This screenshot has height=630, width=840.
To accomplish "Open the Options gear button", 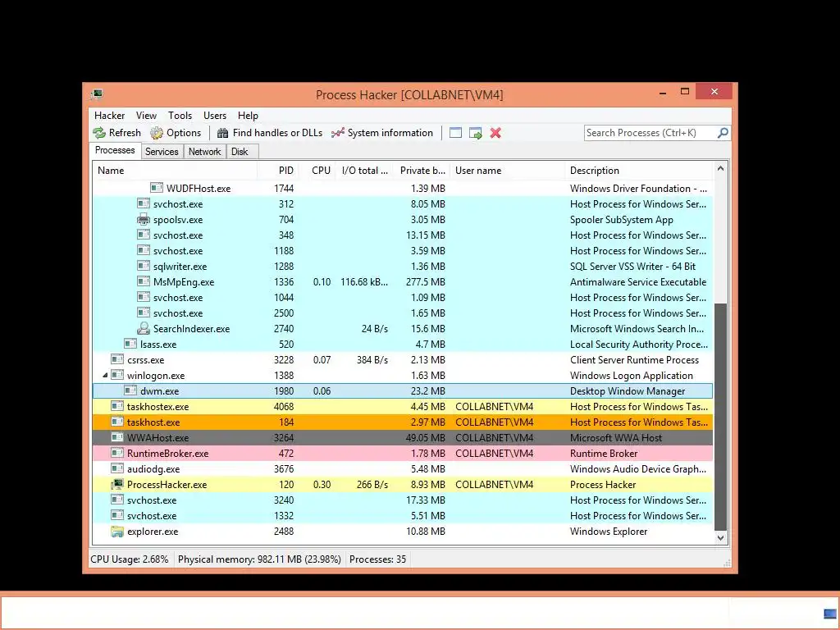I will pyautogui.click(x=176, y=133).
